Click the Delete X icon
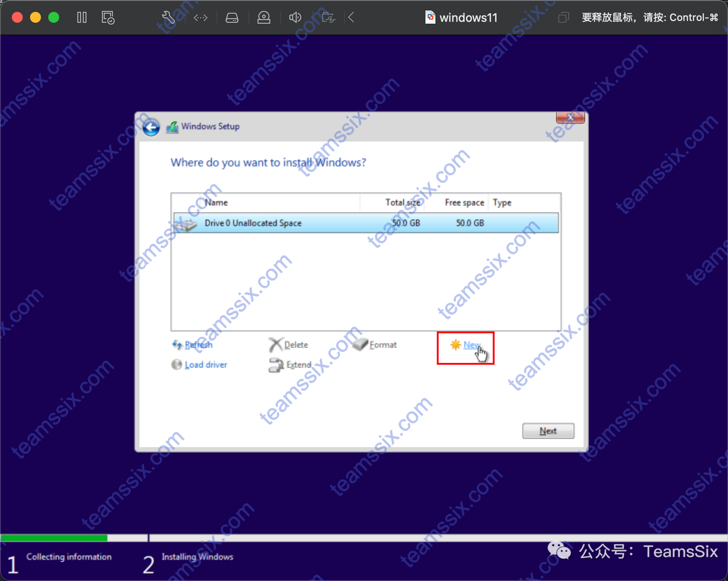Image resolution: width=728 pixels, height=581 pixels. [276, 345]
